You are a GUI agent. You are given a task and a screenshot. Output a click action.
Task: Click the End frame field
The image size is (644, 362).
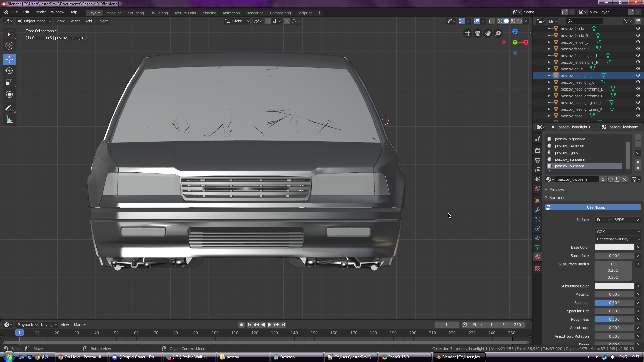(512, 325)
